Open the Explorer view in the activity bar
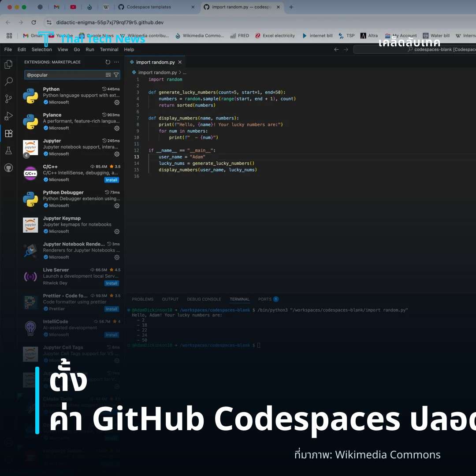 pyautogui.click(x=8, y=64)
